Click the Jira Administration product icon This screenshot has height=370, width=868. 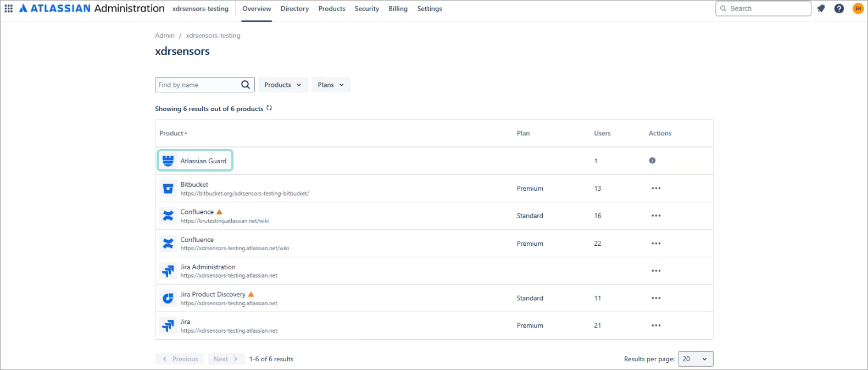point(168,270)
